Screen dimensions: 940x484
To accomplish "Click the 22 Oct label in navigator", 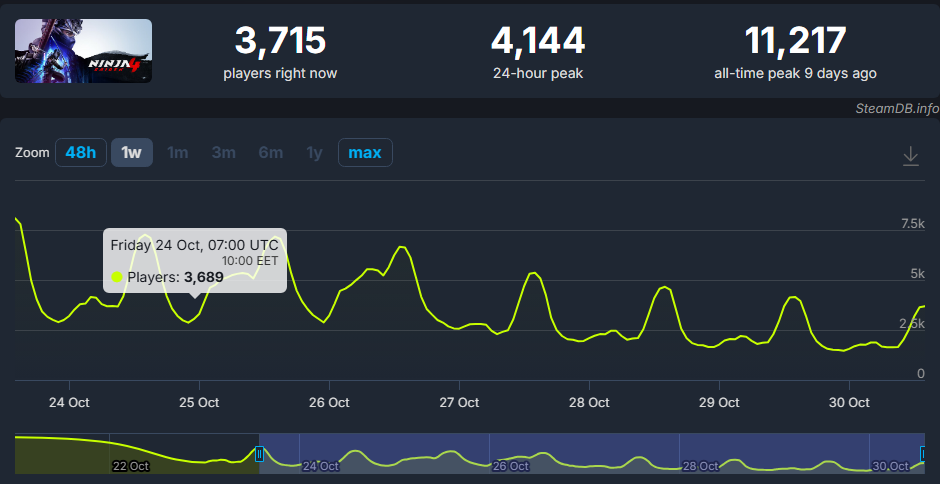I will pyautogui.click(x=131, y=466).
